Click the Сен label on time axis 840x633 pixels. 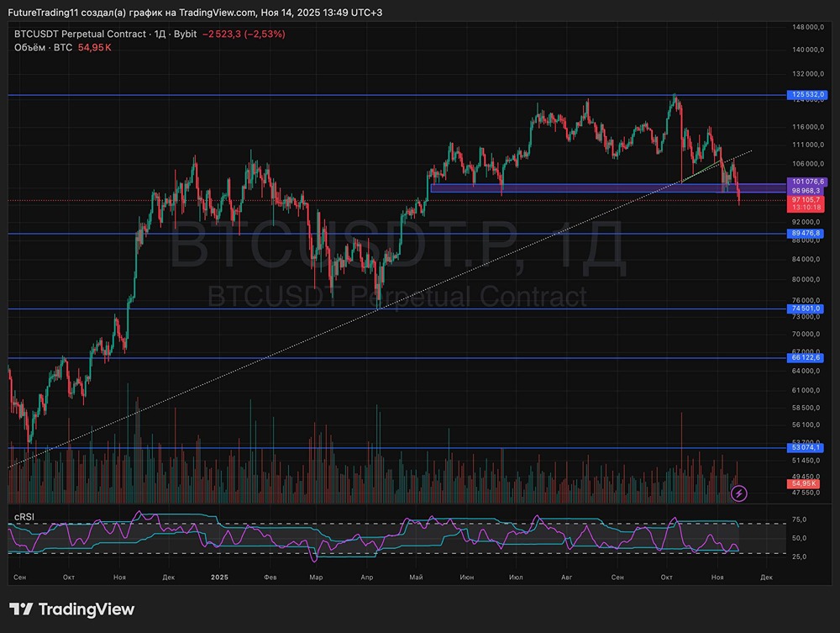[20, 578]
